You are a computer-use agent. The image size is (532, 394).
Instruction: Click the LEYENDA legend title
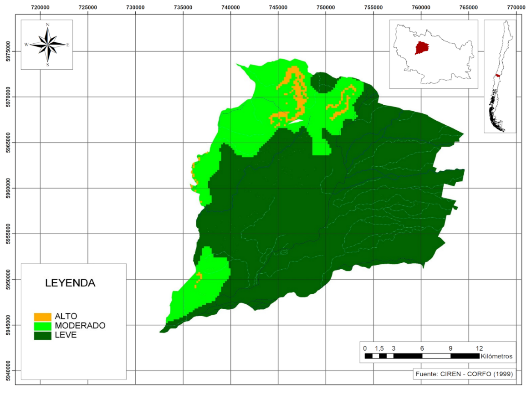[x=70, y=283]
